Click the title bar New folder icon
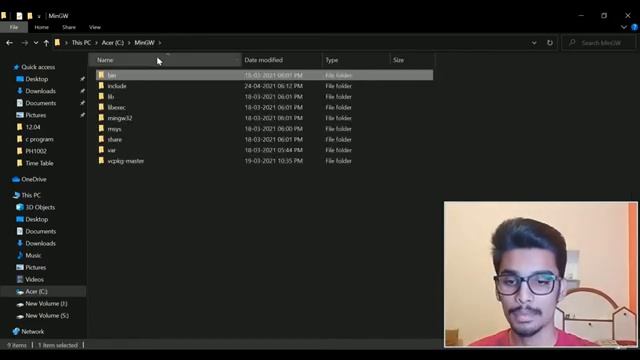The height and width of the screenshot is (360, 640). tap(30, 16)
